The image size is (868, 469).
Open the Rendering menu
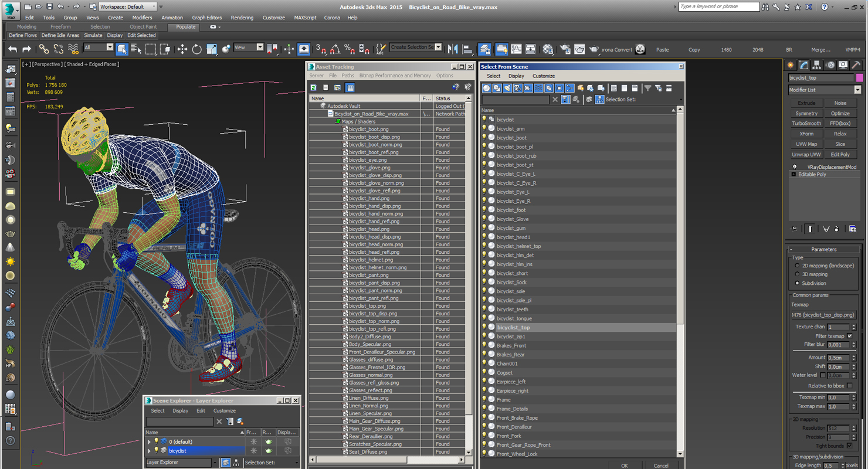pos(242,18)
